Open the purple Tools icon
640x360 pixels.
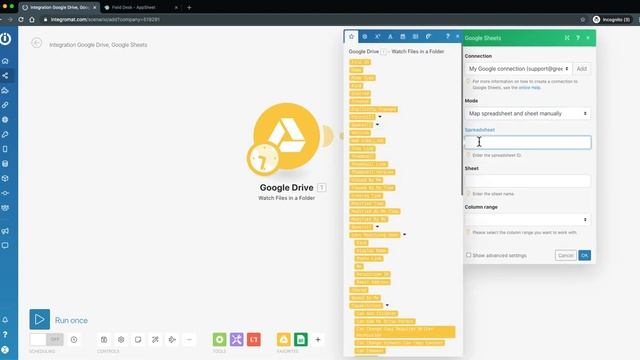coord(237,340)
